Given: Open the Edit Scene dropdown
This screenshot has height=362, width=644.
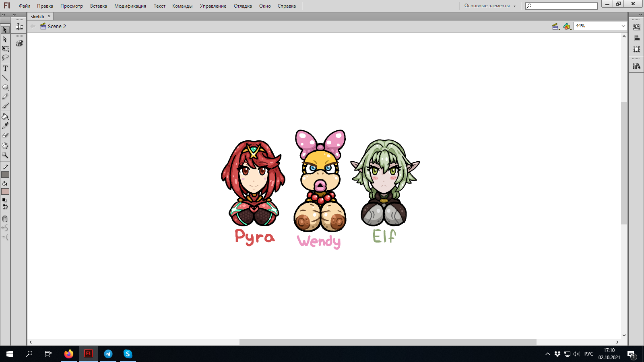Looking at the screenshot, I should click(x=556, y=27).
